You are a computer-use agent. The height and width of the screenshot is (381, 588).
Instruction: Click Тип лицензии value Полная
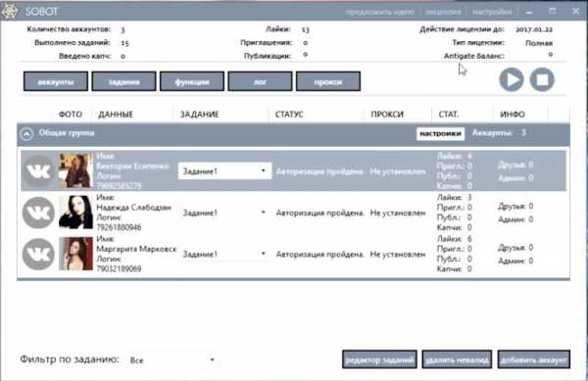click(x=539, y=43)
